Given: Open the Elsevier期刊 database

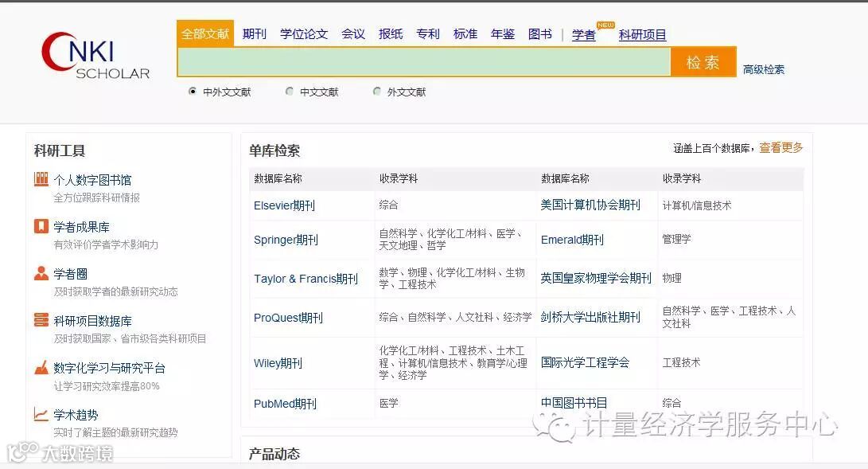Looking at the screenshot, I should (284, 205).
